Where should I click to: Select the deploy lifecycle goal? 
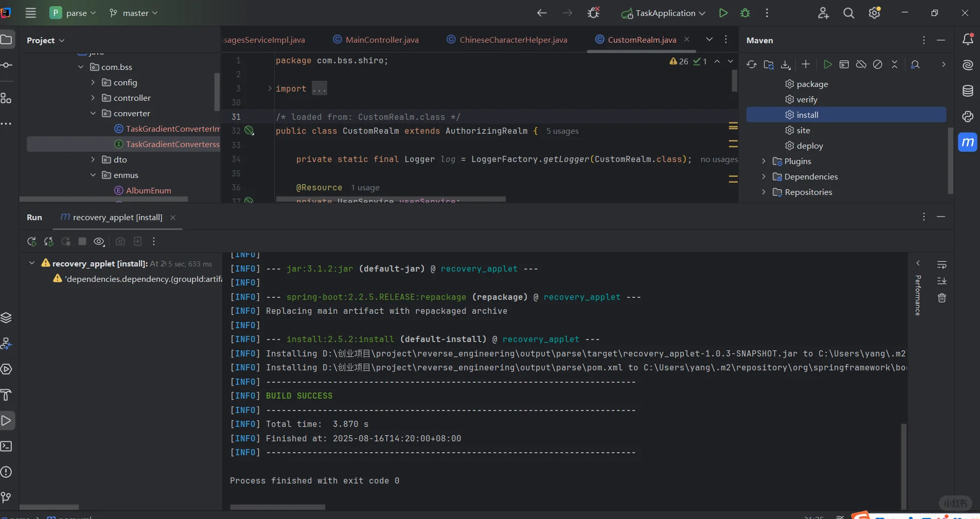click(x=810, y=146)
